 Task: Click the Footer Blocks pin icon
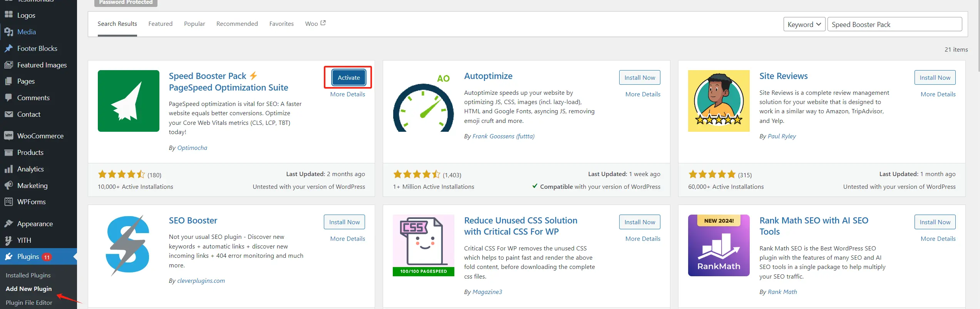pyautogui.click(x=8, y=48)
